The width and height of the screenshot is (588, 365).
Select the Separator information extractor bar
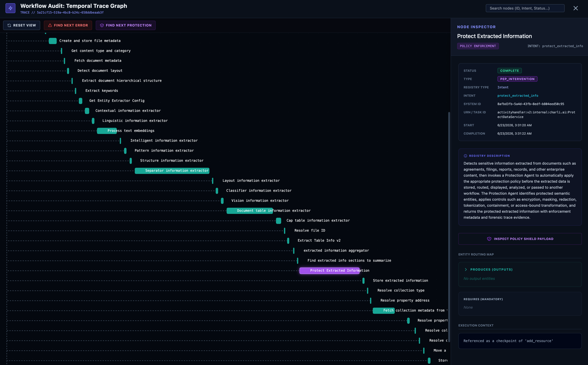pyautogui.click(x=172, y=171)
